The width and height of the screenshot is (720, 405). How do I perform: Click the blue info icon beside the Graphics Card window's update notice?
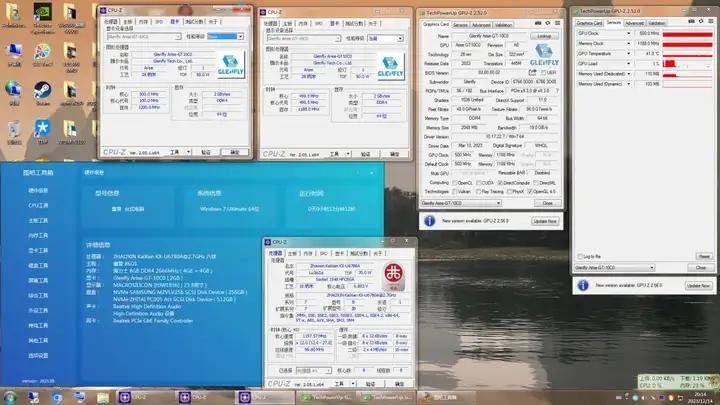429,221
